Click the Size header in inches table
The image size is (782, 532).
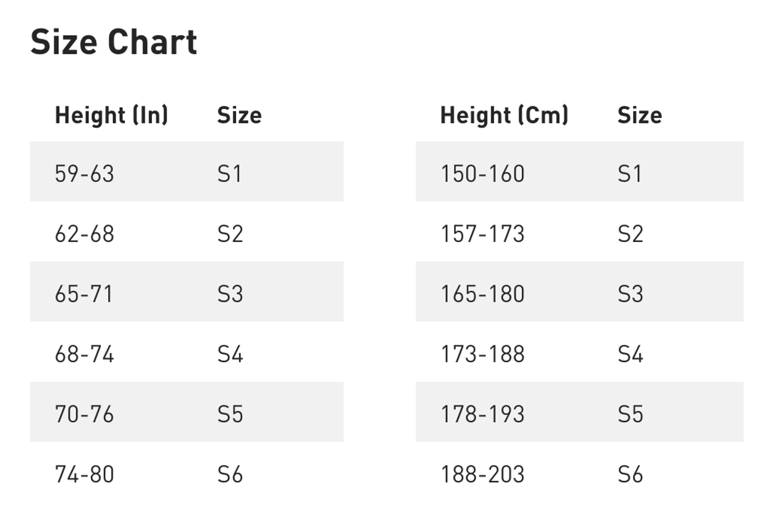point(239,115)
